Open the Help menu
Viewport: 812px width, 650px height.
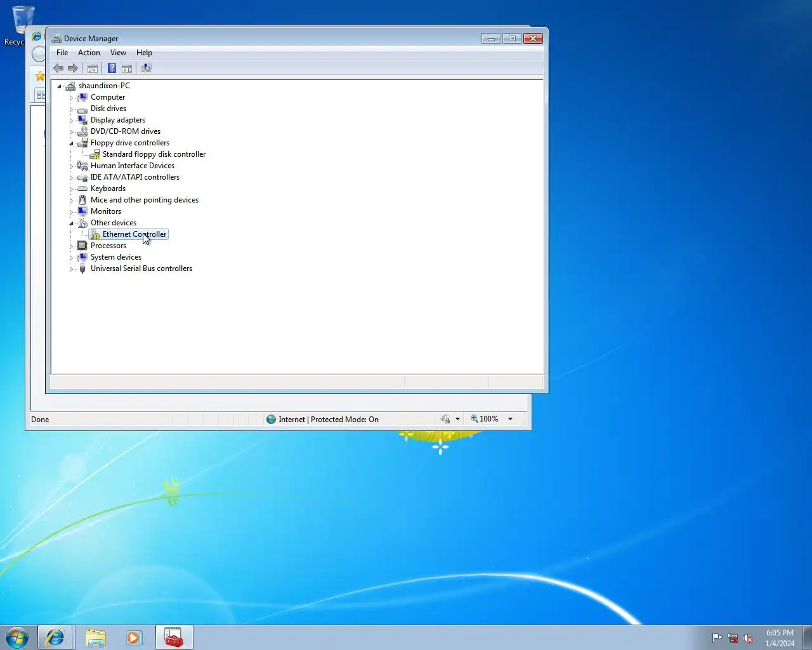(x=144, y=53)
